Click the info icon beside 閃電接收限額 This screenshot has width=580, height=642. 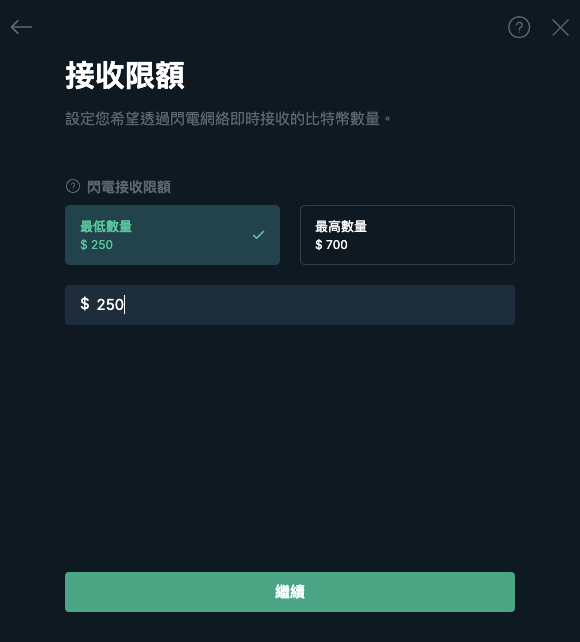73,186
